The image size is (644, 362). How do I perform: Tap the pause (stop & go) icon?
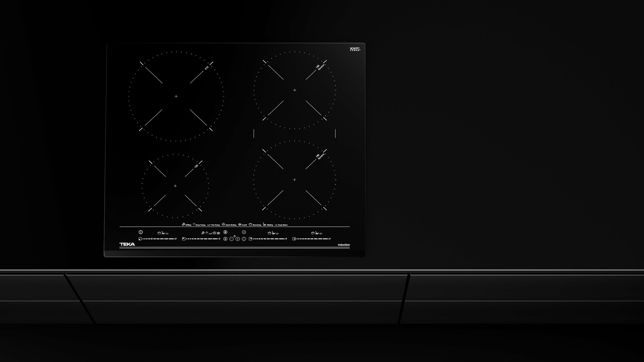pyautogui.click(x=244, y=232)
